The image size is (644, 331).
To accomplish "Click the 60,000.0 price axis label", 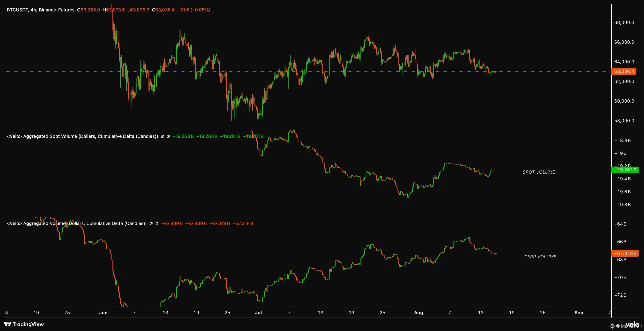I will click(624, 101).
